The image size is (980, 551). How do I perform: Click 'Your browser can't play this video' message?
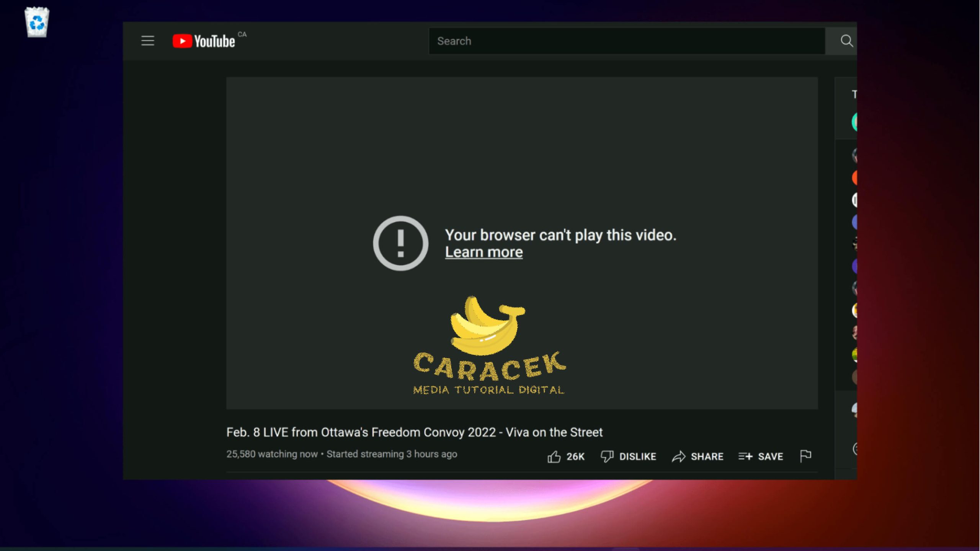coord(560,235)
